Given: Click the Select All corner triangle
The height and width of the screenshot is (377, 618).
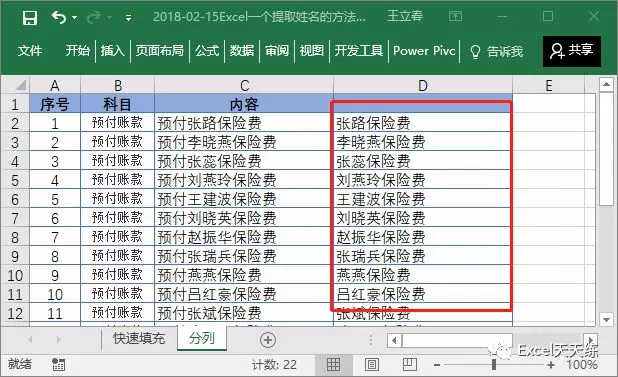Looking at the screenshot, I should 20,85.
